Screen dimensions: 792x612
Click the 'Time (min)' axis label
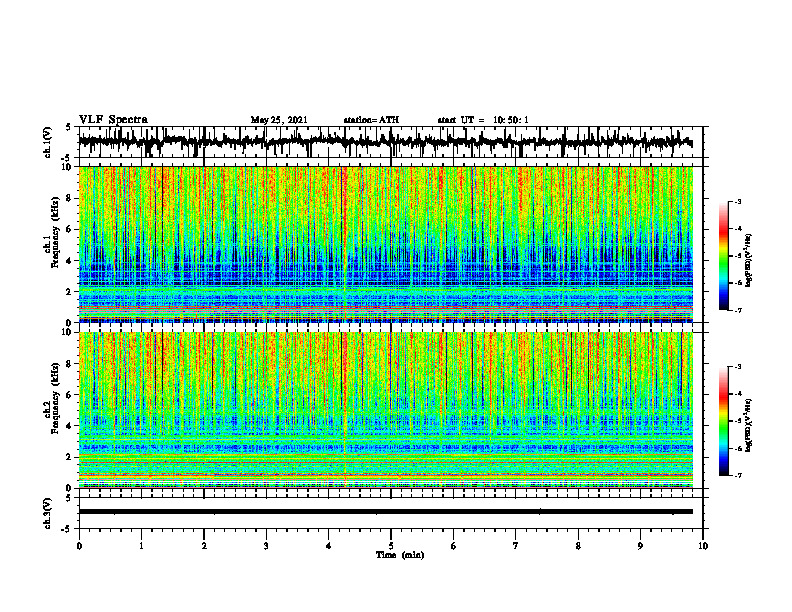400,555
